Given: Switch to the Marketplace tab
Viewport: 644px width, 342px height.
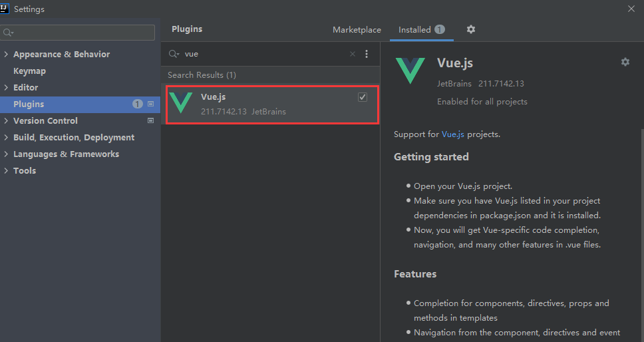Looking at the screenshot, I should 357,29.
